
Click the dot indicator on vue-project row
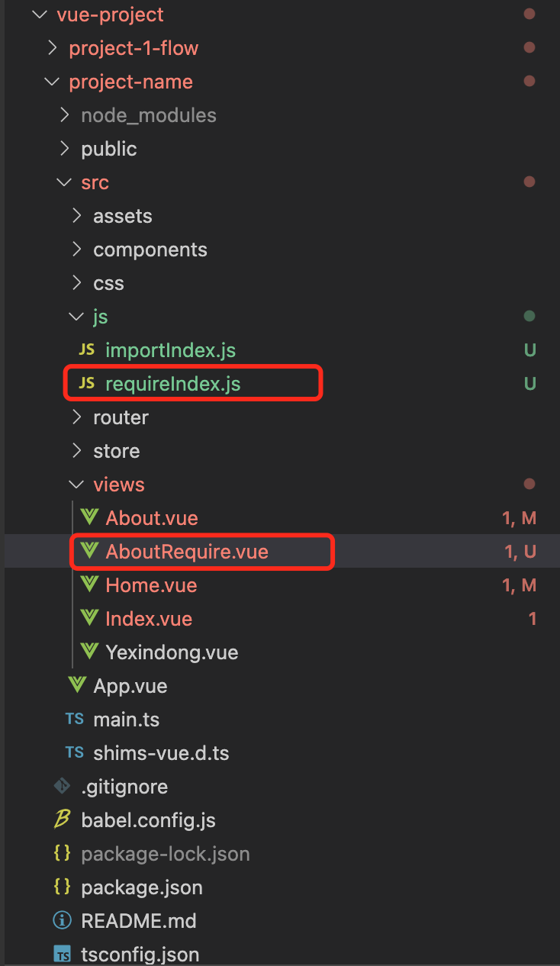tap(529, 14)
